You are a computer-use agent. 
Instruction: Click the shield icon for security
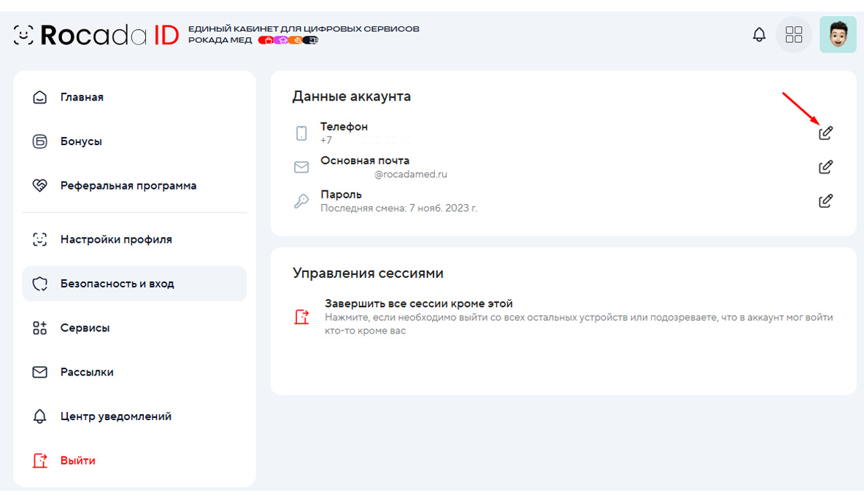click(x=39, y=284)
